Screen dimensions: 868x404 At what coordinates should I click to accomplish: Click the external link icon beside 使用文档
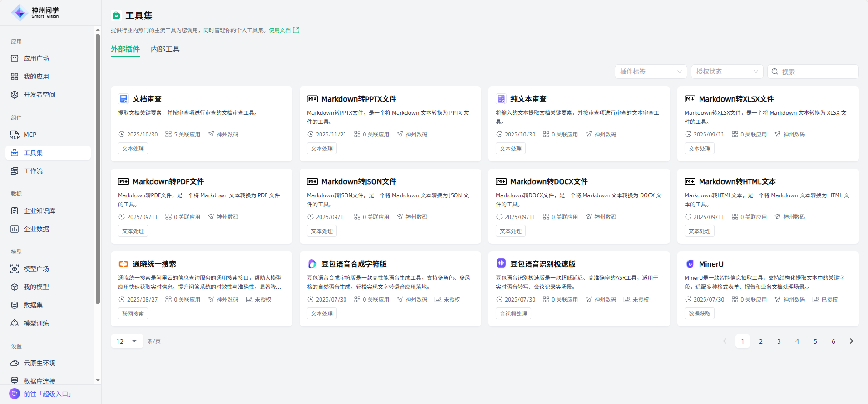pos(296,30)
